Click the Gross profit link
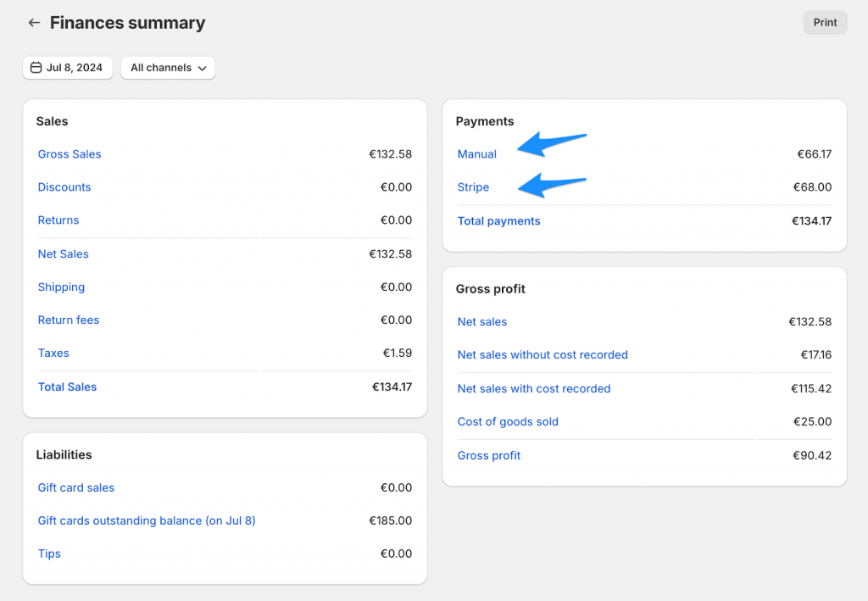The height and width of the screenshot is (601, 868). click(489, 456)
